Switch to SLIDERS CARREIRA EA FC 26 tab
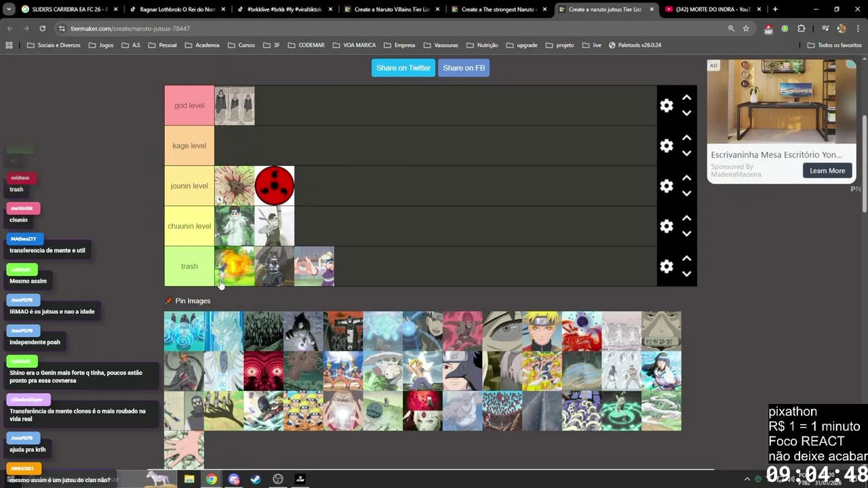 [x=68, y=9]
